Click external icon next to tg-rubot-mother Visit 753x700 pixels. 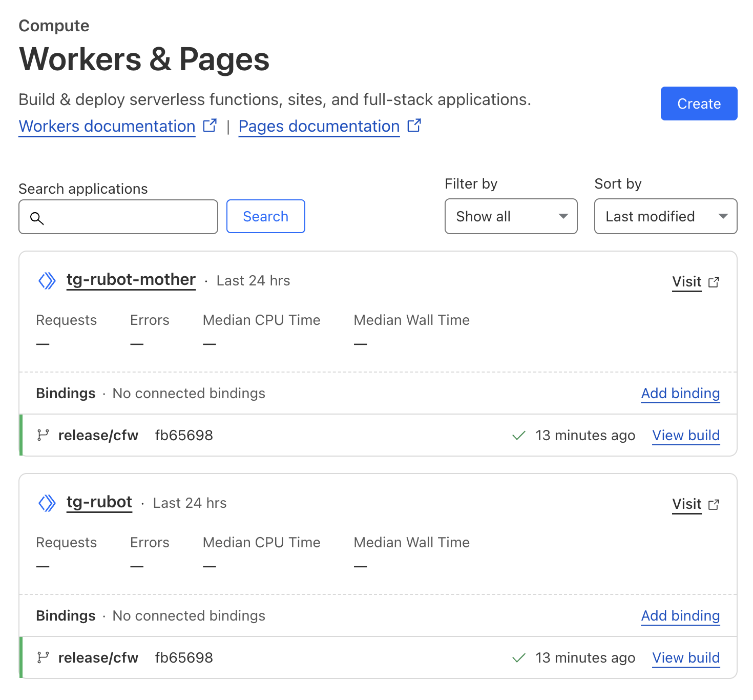tap(714, 282)
